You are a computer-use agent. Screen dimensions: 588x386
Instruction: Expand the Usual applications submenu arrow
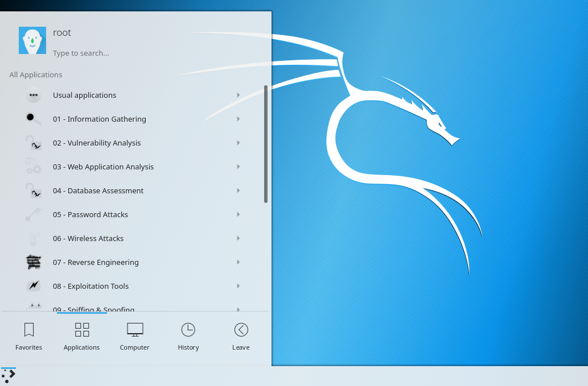238,95
